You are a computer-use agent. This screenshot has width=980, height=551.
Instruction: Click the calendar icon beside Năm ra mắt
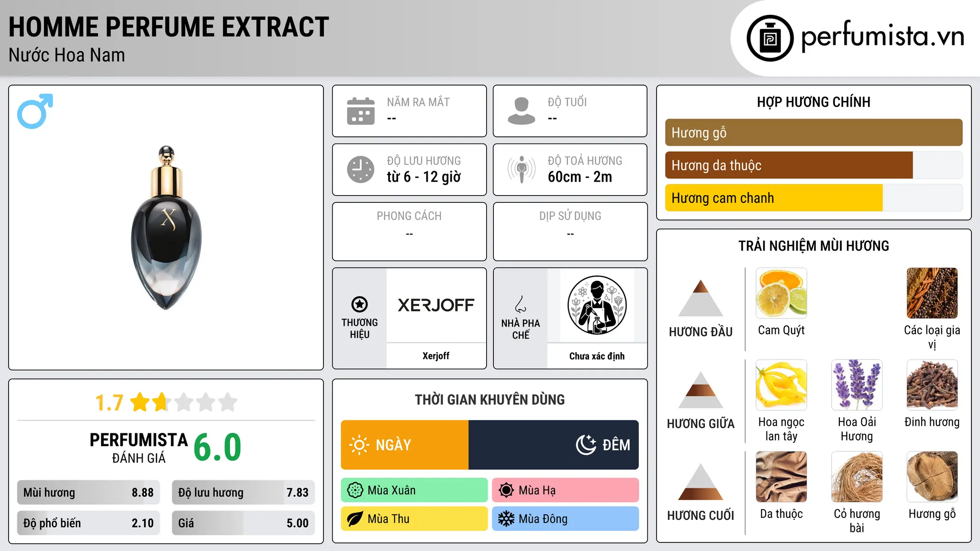(x=361, y=111)
